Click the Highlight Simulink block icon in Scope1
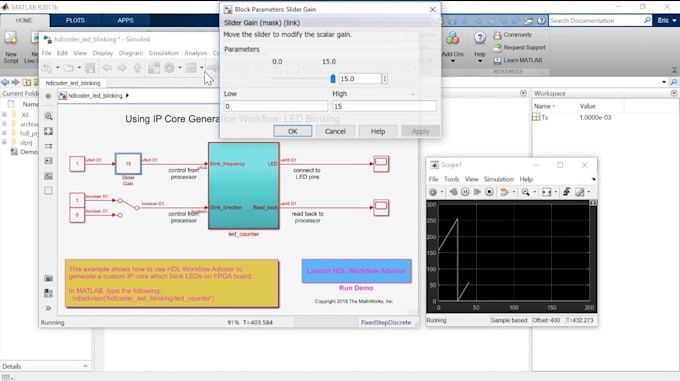680x381 pixels. tap(504, 192)
